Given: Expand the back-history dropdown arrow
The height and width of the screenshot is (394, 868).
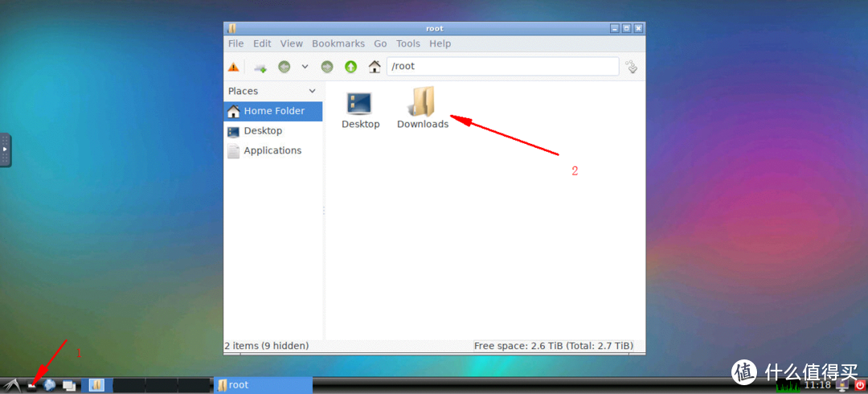Looking at the screenshot, I should pos(305,67).
